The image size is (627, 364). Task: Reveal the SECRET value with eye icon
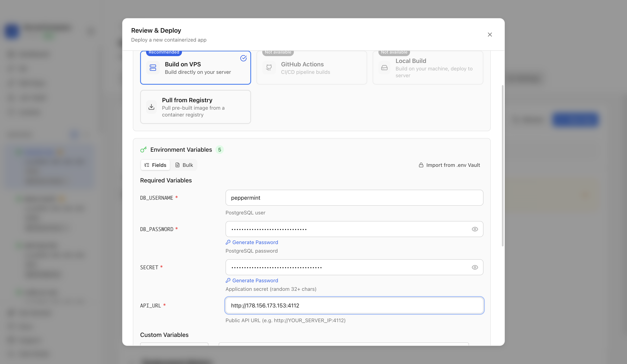[475, 268]
